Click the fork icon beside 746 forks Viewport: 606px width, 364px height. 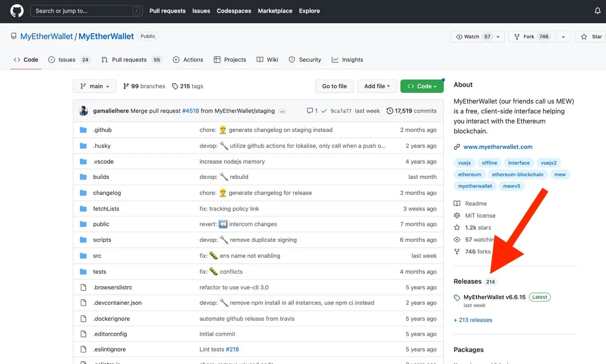tap(457, 251)
